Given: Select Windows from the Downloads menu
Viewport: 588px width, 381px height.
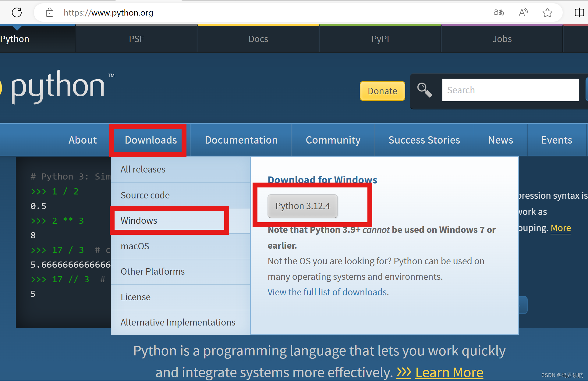Looking at the screenshot, I should click(x=139, y=220).
